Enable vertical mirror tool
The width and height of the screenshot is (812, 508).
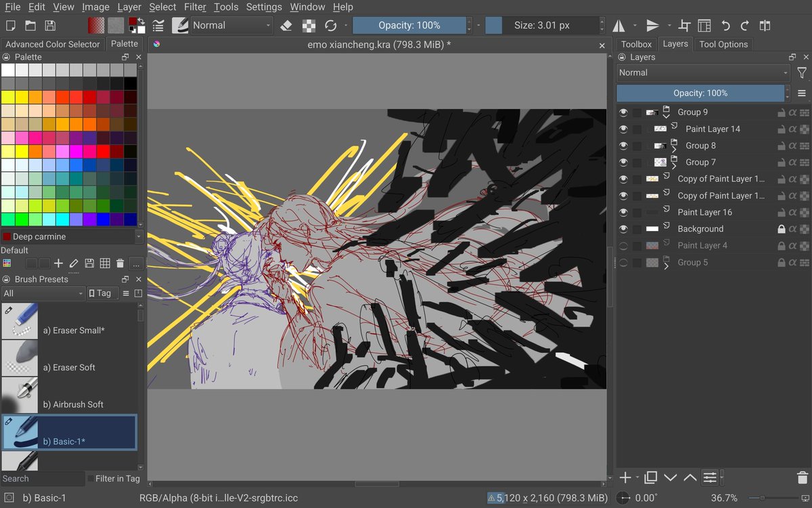coord(652,26)
